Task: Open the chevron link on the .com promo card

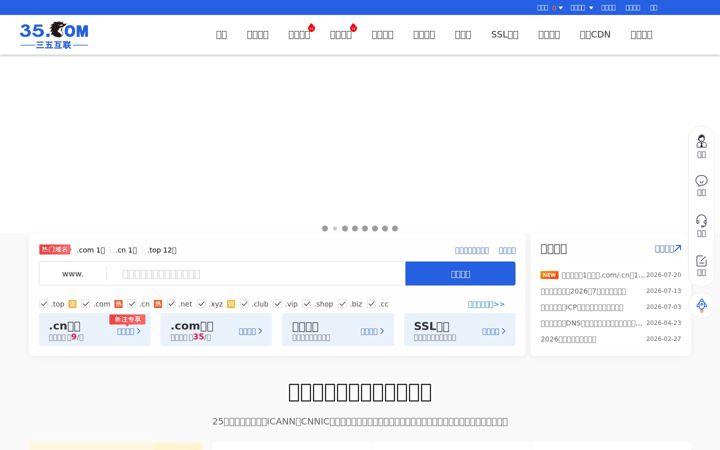Action: coord(250,331)
